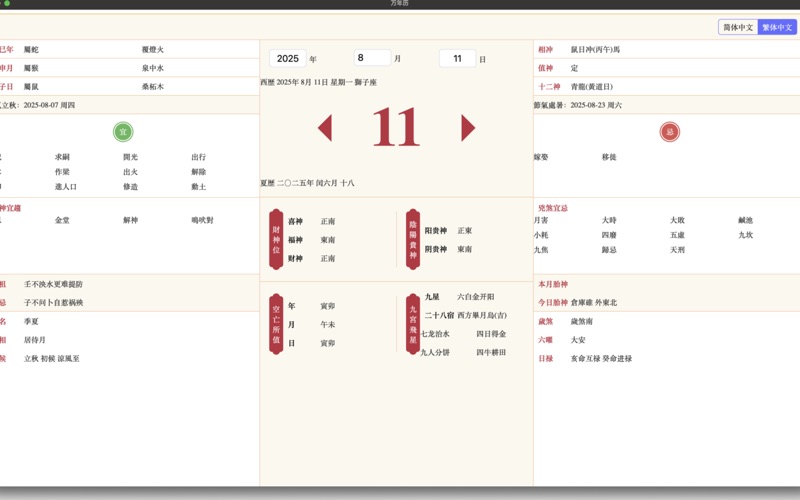
Task: Switch language to 简体中文
Action: click(x=738, y=27)
